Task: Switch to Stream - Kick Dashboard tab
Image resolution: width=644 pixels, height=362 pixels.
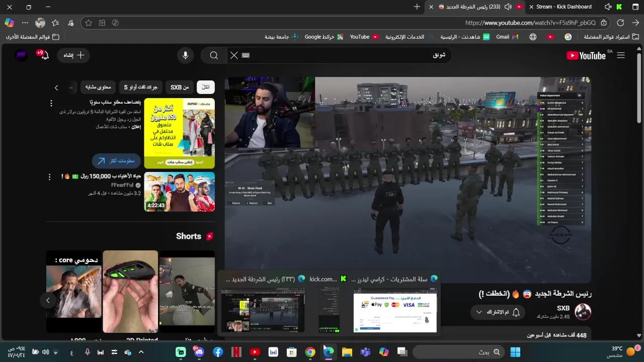Action: (x=564, y=7)
